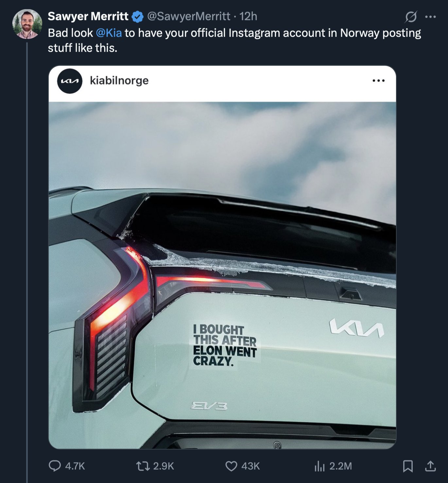This screenshot has width=448, height=483.
Task: Open the share upload icon
Action: click(x=430, y=466)
